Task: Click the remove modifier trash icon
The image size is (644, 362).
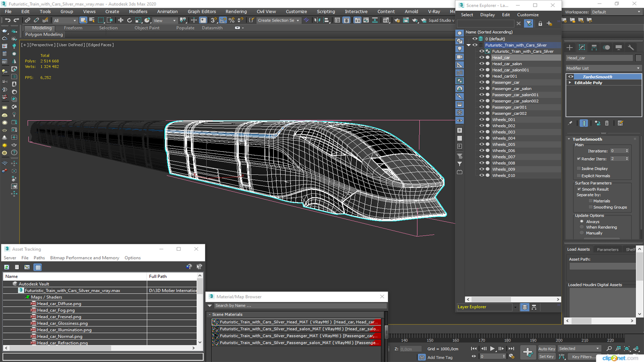Action: [x=607, y=123]
